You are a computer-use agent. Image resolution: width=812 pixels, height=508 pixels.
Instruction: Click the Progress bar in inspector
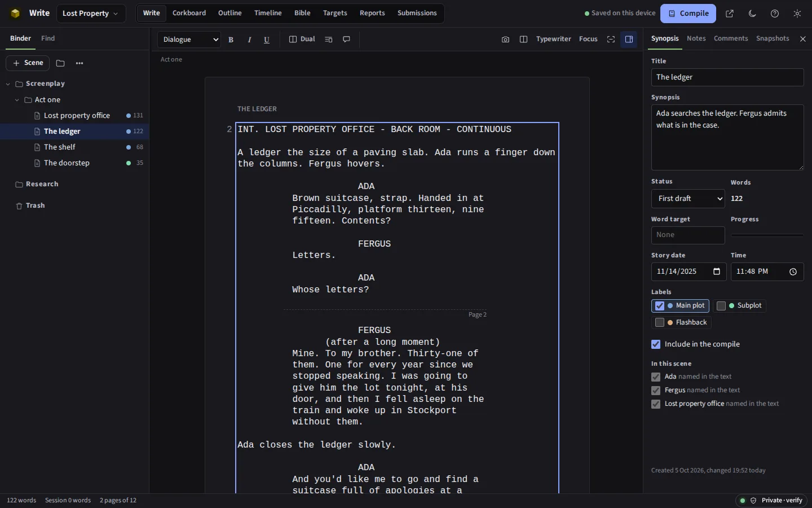tap(767, 235)
